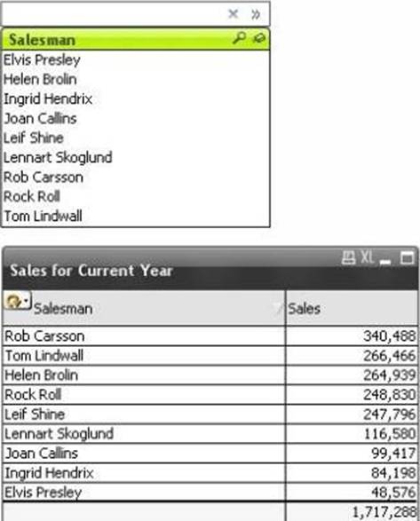Click in the search input field at top

(113, 14)
